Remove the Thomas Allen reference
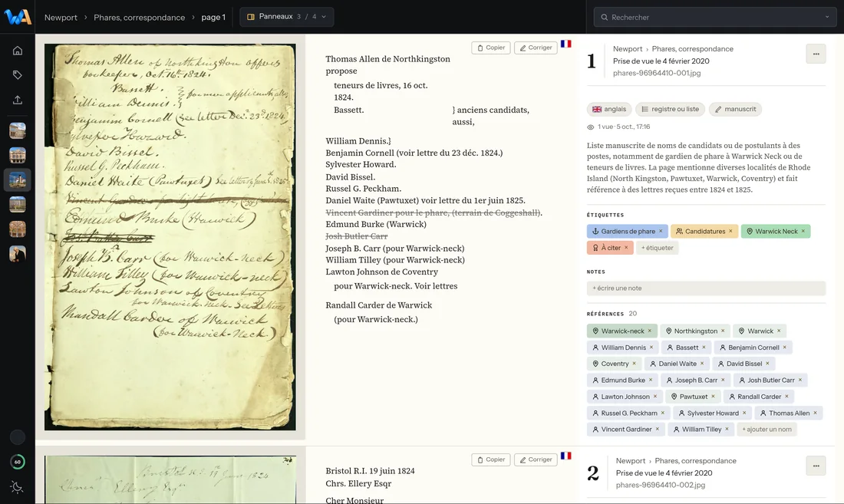The width and height of the screenshot is (844, 504). (x=815, y=413)
